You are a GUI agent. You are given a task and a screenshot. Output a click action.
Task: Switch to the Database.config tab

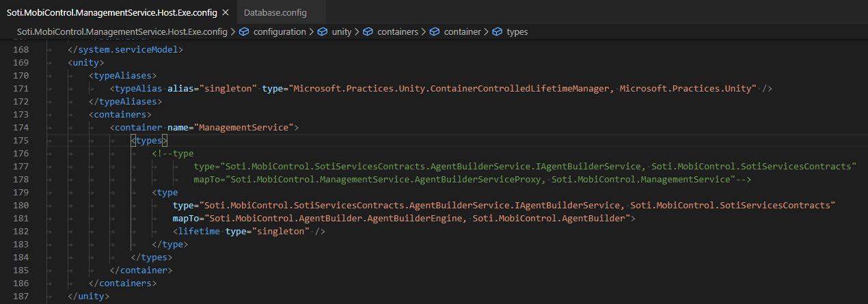(x=275, y=13)
